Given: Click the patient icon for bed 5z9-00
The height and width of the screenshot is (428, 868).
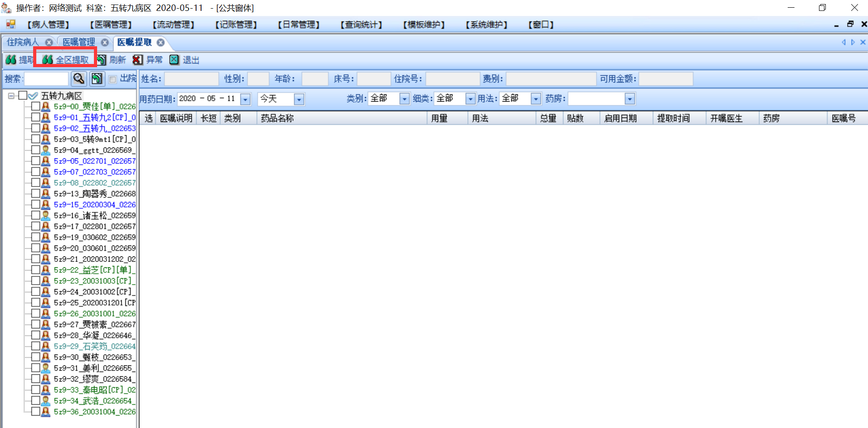Looking at the screenshot, I should tap(46, 107).
